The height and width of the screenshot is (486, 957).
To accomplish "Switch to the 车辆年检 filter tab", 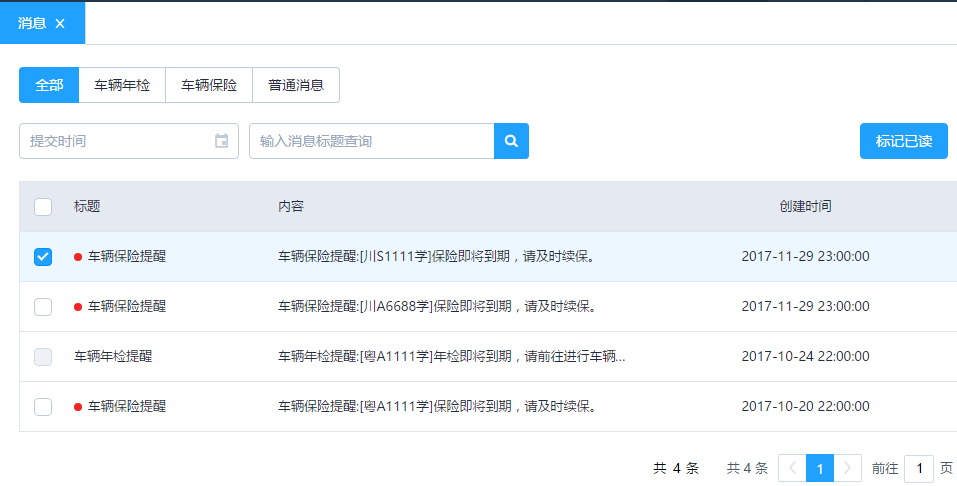I will tap(122, 86).
